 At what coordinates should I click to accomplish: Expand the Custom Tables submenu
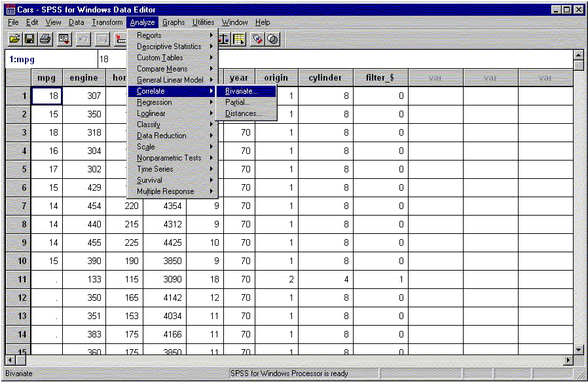172,58
